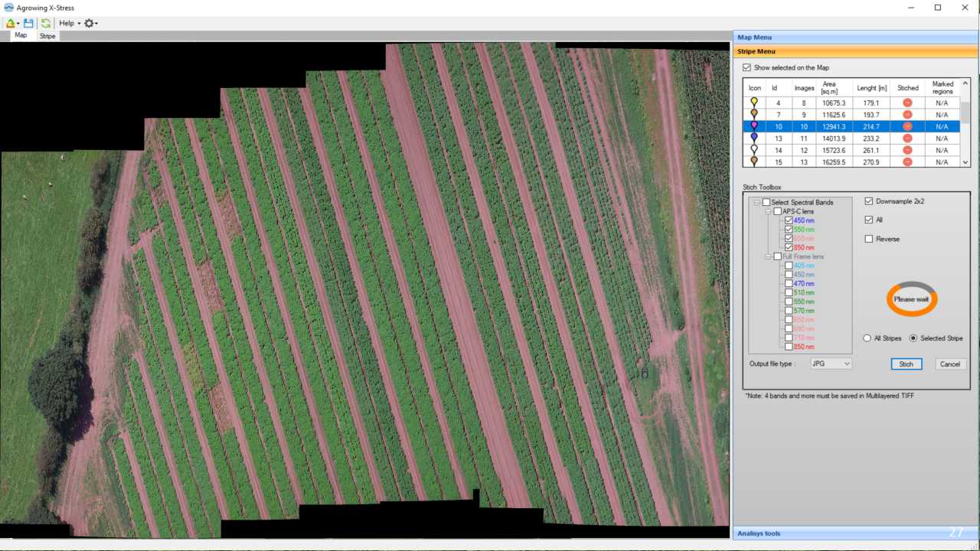Open the settings gear menu
The width and height of the screenshot is (980, 551).
(x=90, y=23)
